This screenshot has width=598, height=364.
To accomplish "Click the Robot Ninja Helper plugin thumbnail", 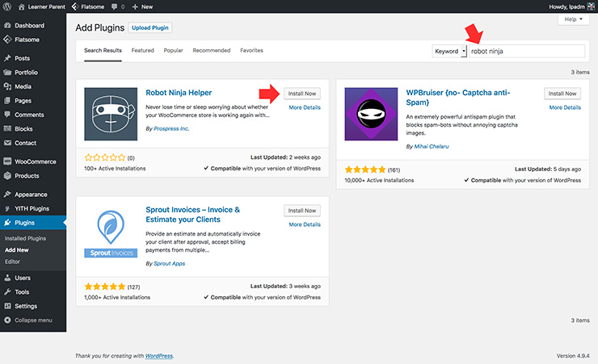I will pyautogui.click(x=111, y=115).
